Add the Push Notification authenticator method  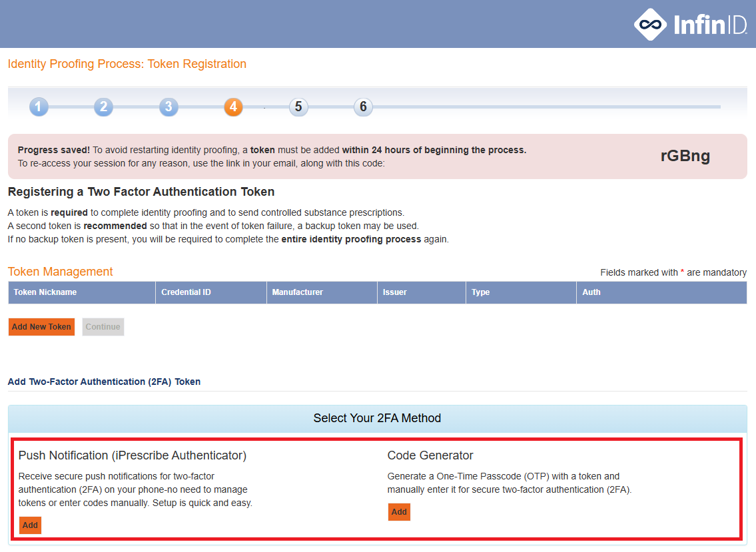(x=30, y=525)
